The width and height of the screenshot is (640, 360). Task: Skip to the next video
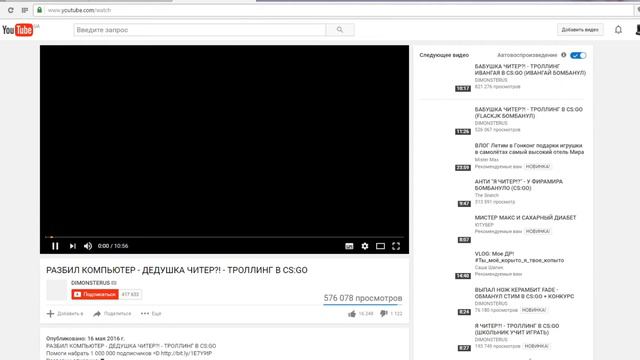click(x=73, y=246)
